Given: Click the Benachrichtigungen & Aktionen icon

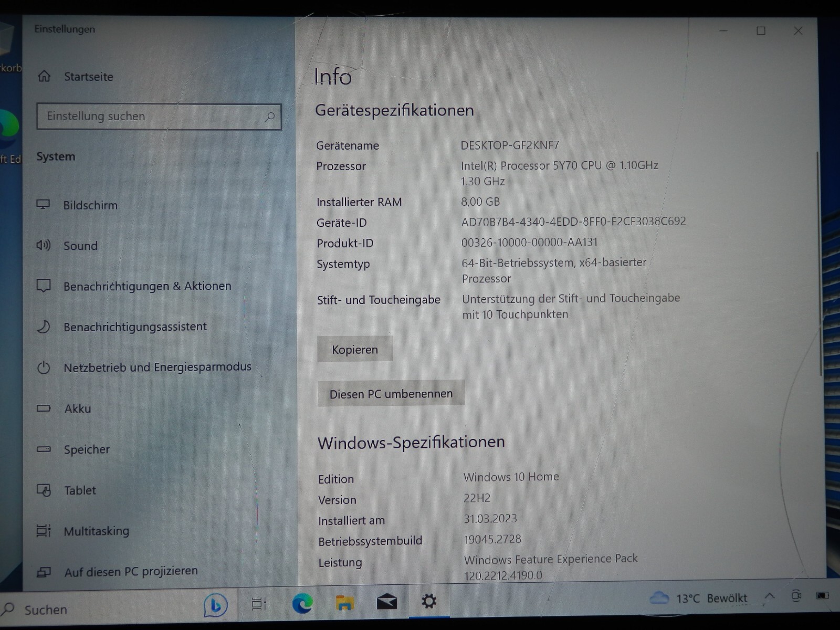Looking at the screenshot, I should tap(44, 286).
